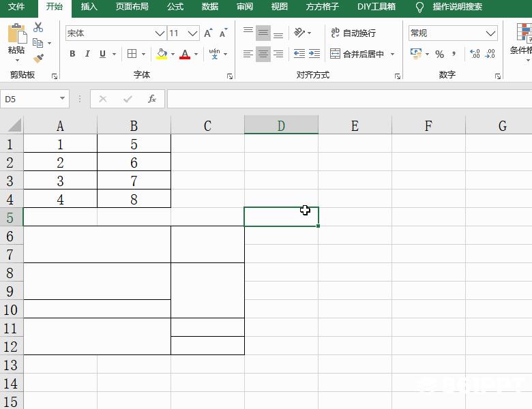The height and width of the screenshot is (409, 532).
Task: Open the font color dropdown arrow
Action: tap(196, 54)
